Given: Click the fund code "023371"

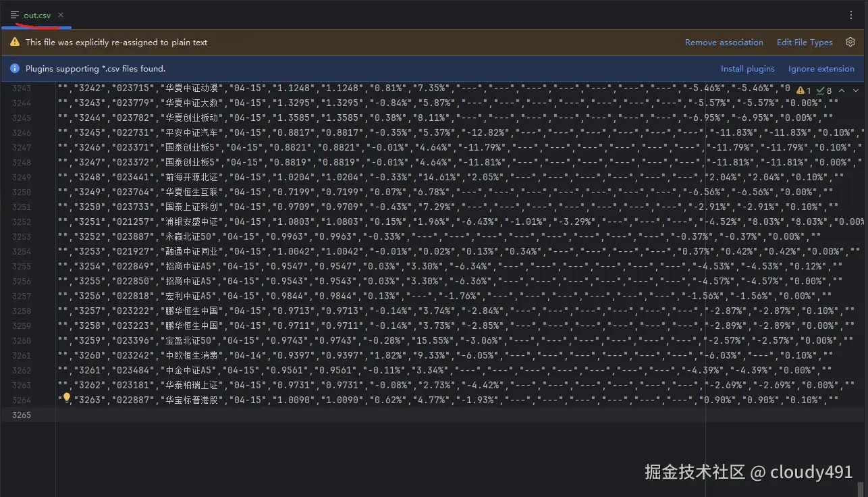Looking at the screenshot, I should pos(133,147).
